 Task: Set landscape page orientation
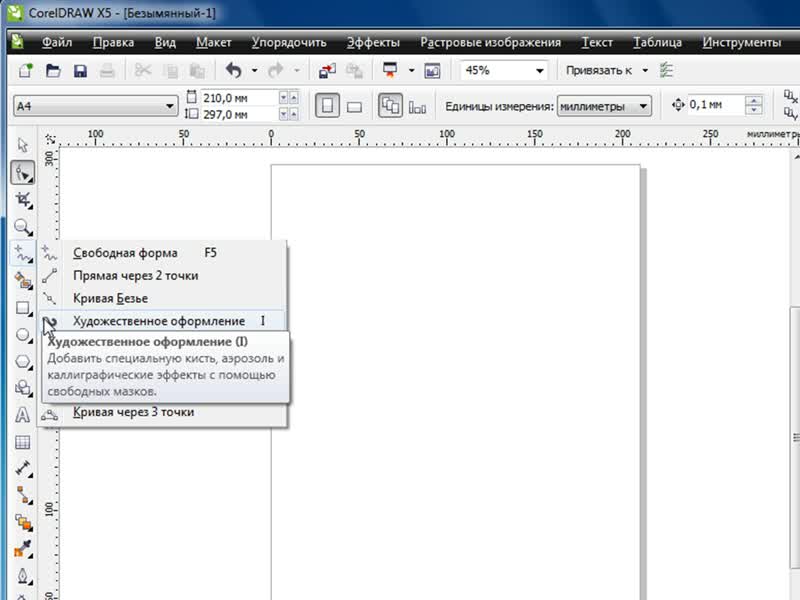click(x=354, y=107)
